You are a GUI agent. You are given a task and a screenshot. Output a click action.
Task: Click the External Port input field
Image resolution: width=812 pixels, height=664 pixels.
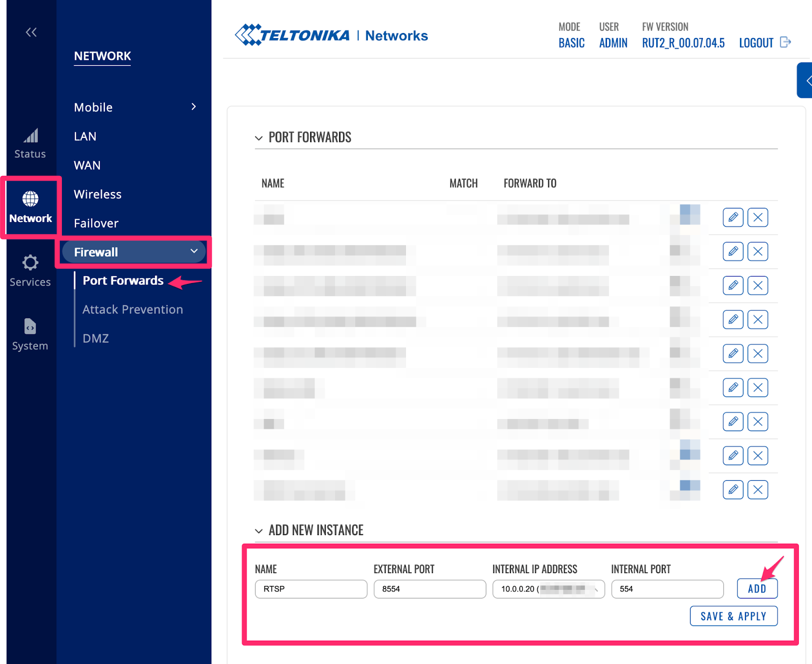429,589
